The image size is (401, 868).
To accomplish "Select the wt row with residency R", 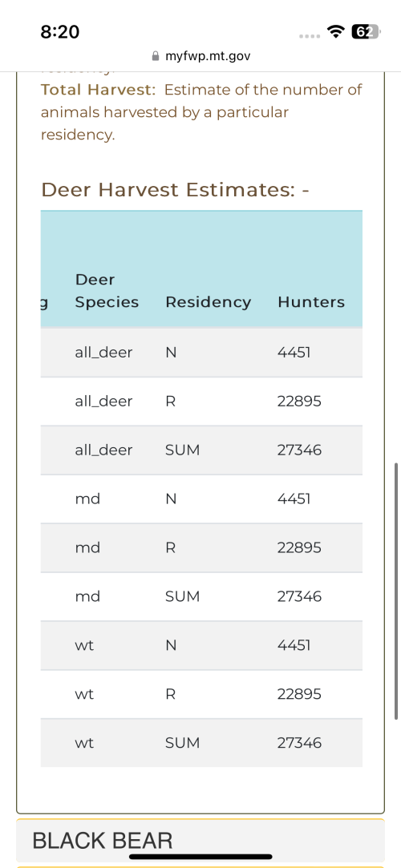I will click(201, 694).
